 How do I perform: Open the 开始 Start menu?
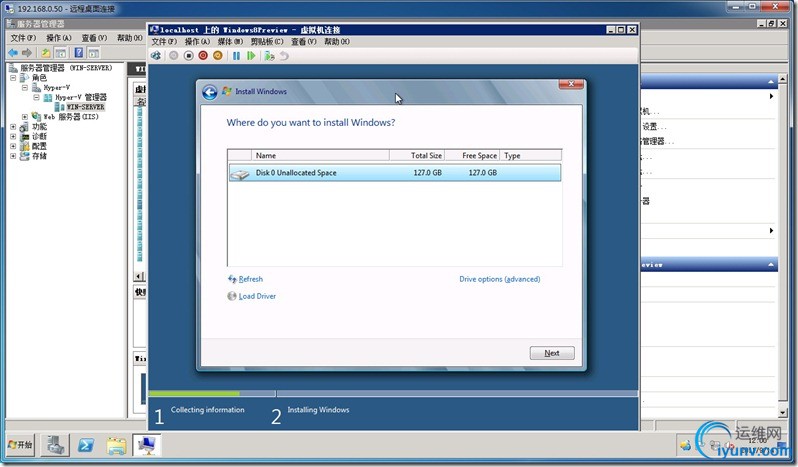[x=20, y=445]
